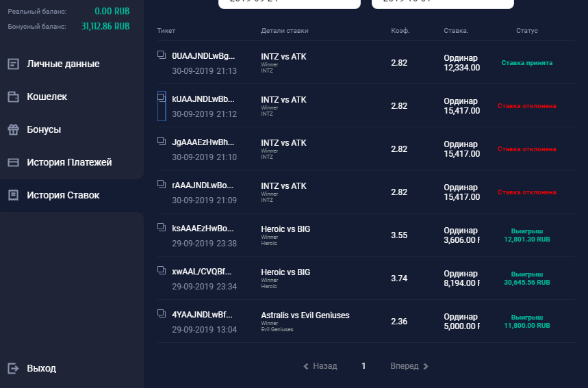Click coefficient 2.36 value

(x=399, y=322)
